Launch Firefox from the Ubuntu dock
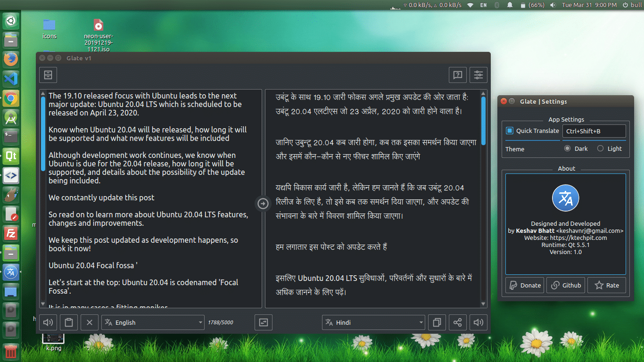 click(11, 59)
